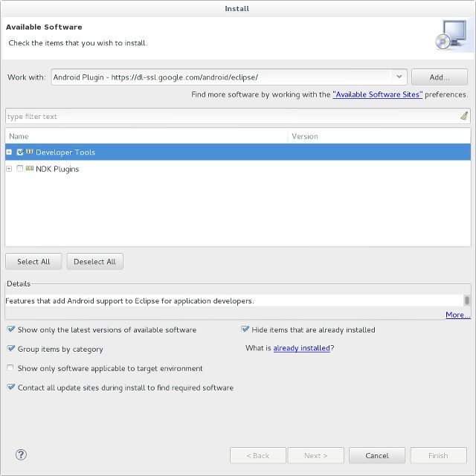Expand the NDK Plugins tree node
The height and width of the screenshot is (476, 476).
click(x=9, y=169)
